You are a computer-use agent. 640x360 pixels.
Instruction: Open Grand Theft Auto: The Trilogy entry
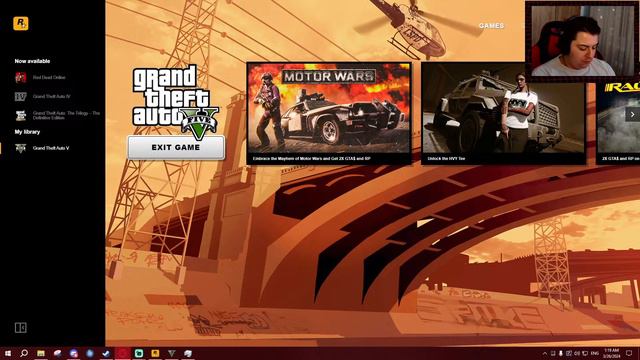click(x=66, y=116)
